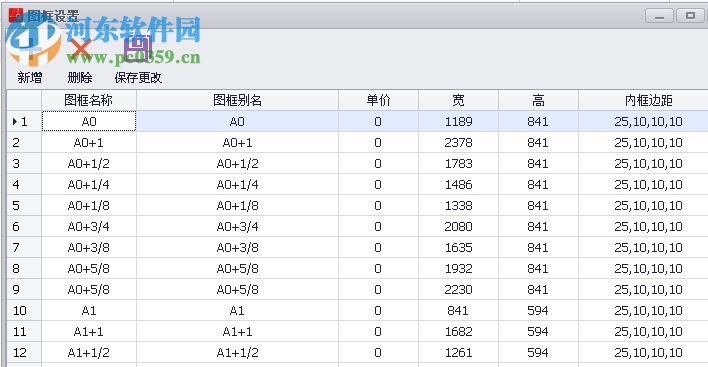Click 图框别名 cell A0+5/8 in row 9
Screen dimensions: 708x367
(237, 289)
